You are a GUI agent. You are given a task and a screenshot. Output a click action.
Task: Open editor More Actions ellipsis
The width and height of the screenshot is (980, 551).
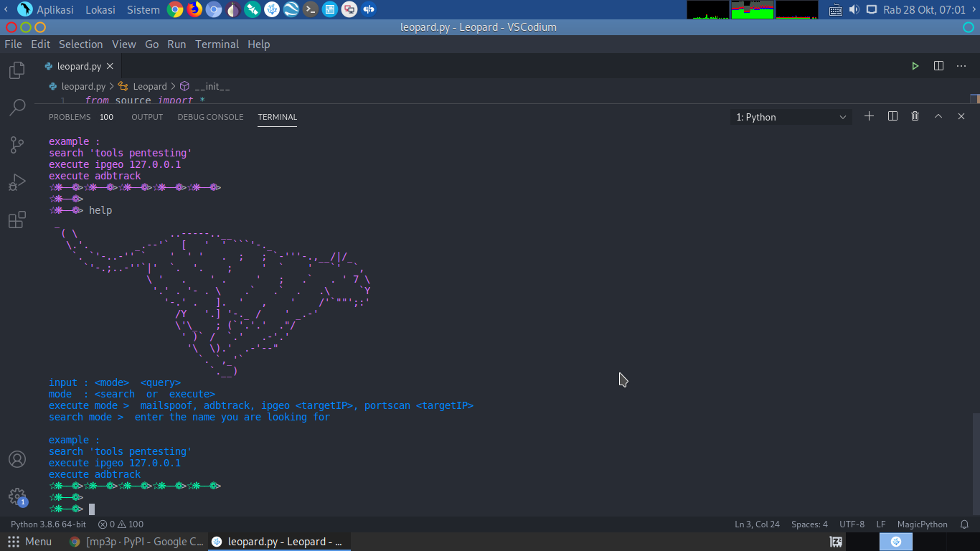(x=961, y=66)
